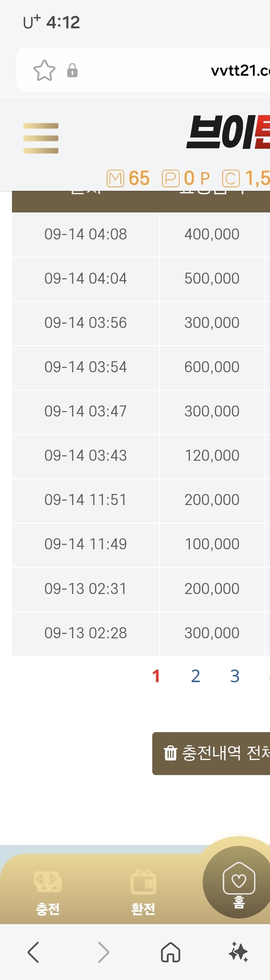Tap the 브이 site logo

228,132
